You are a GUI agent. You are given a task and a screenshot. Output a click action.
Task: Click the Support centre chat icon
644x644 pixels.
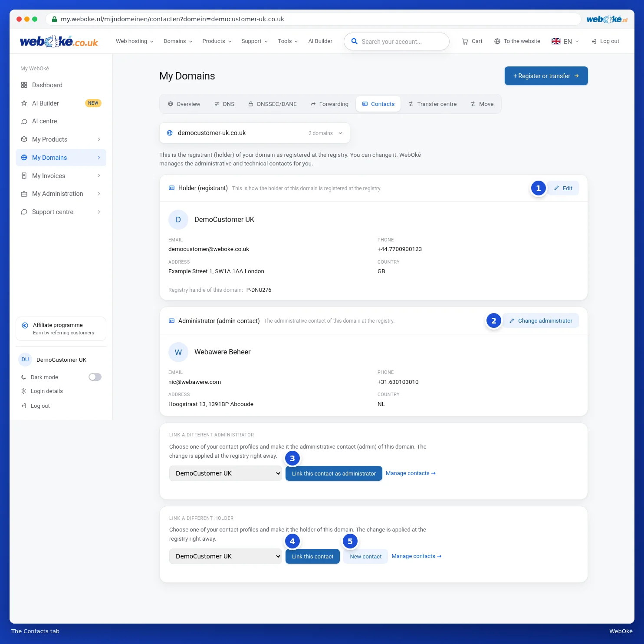(24, 212)
